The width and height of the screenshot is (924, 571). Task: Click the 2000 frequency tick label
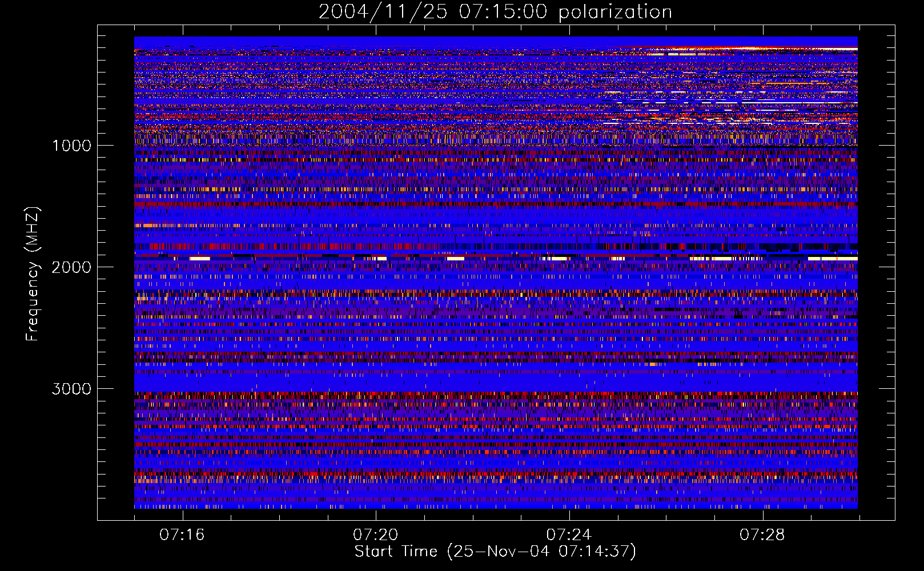click(71, 267)
